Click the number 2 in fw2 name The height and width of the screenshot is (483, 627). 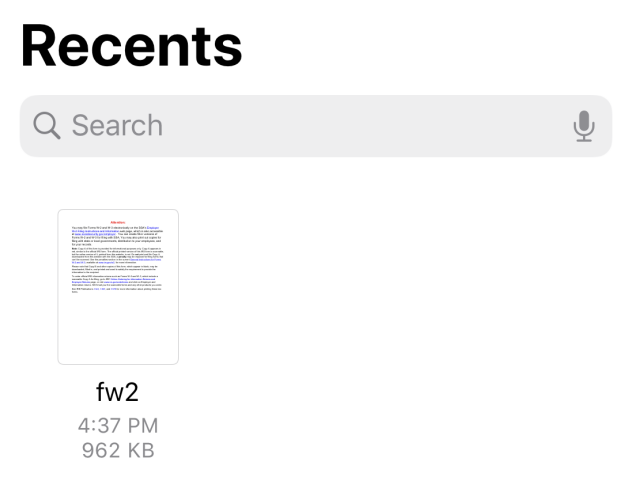pyautogui.click(x=133, y=392)
